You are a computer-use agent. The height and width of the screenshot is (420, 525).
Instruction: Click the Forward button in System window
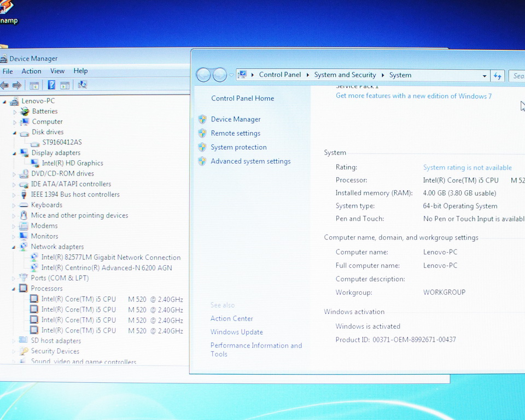220,75
